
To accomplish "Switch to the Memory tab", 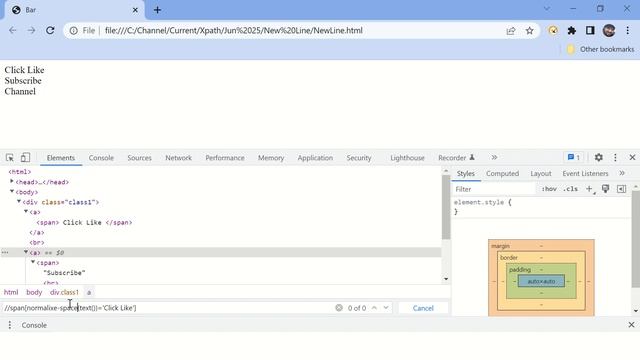I will [x=271, y=158].
